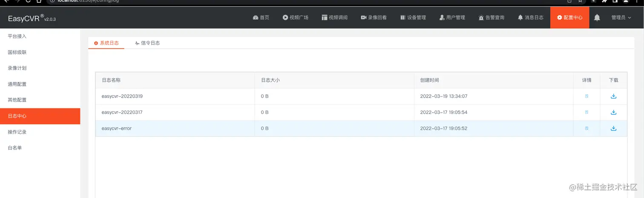
Task: Go to 视频广场 in the top navigation
Action: tap(295, 17)
